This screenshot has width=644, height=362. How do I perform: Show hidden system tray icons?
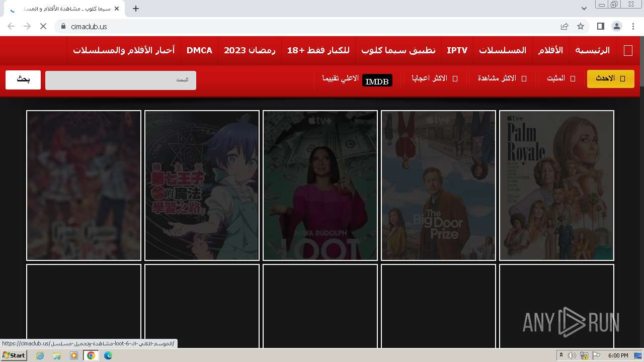[x=561, y=355]
